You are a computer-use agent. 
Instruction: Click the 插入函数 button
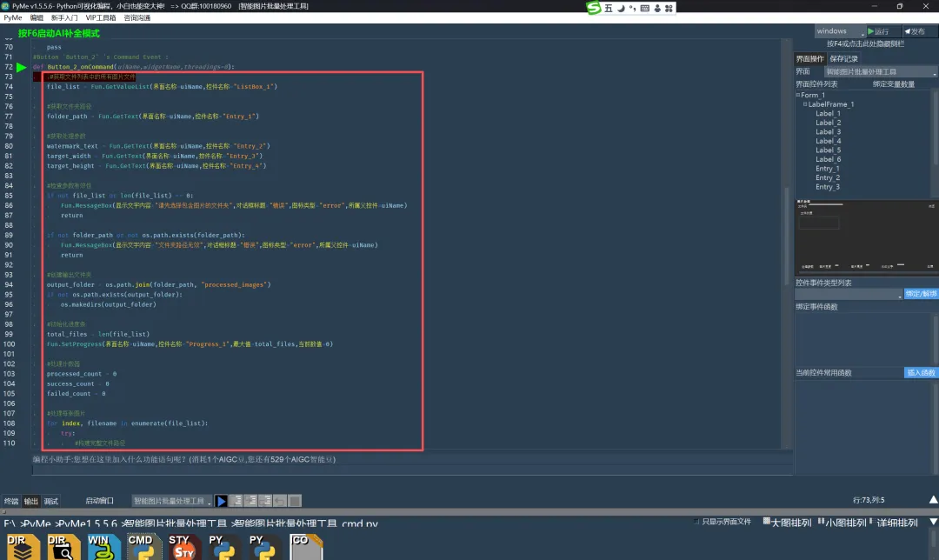click(x=921, y=372)
